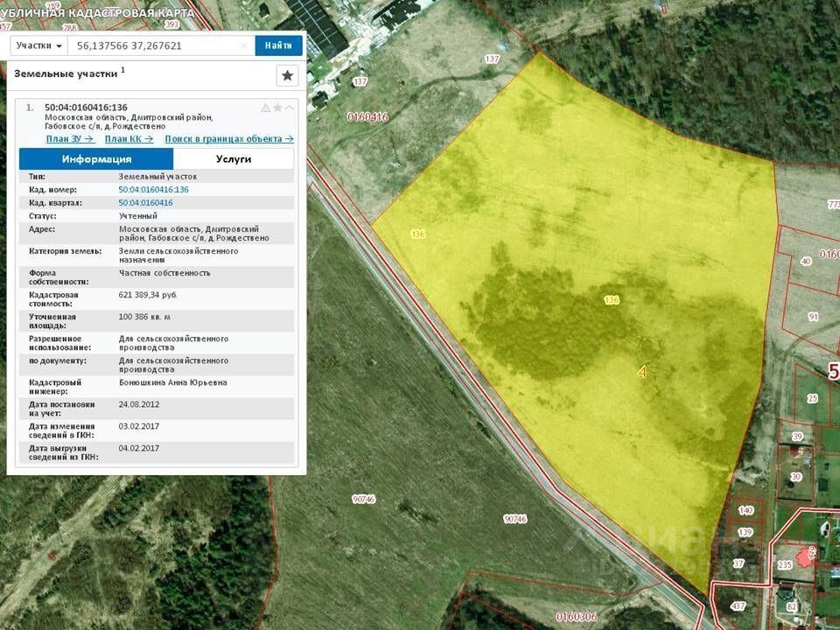The image size is (840, 630).
Task: Clear the search field with X icon
Action: click(x=244, y=45)
